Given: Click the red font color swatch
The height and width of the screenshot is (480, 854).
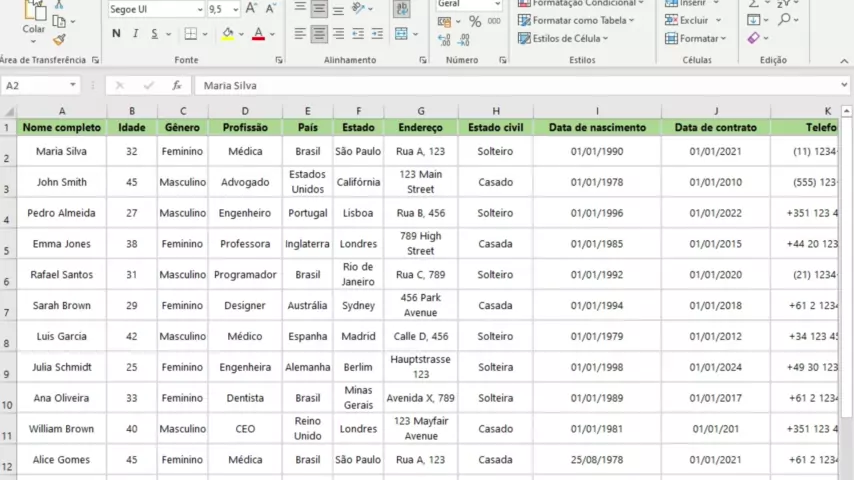Looking at the screenshot, I should tap(258, 34).
